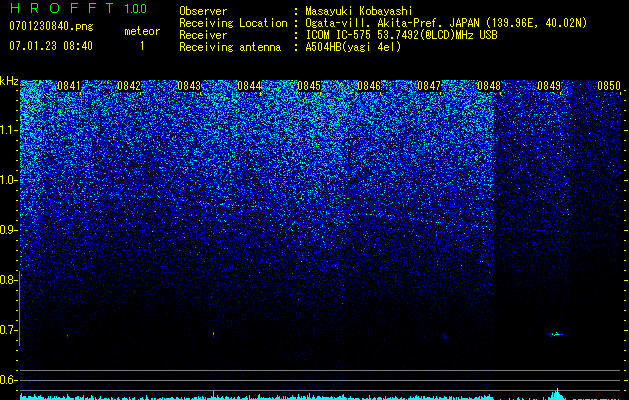
Task: Click the bright meteor echo near 0849
Action: 556,334
